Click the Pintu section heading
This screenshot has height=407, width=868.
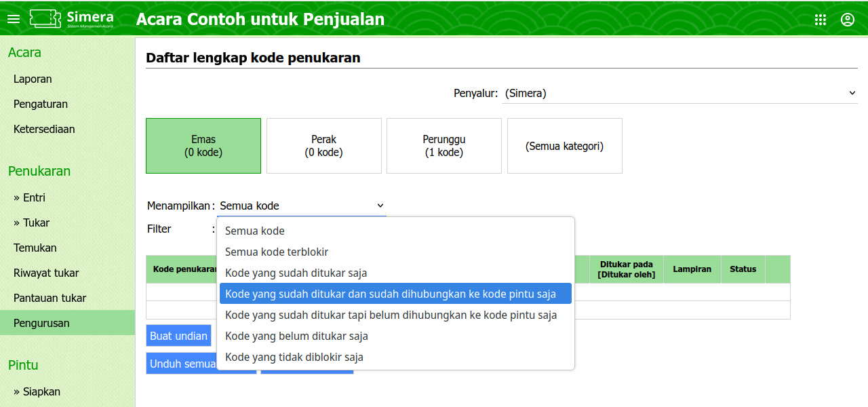pyautogui.click(x=23, y=365)
